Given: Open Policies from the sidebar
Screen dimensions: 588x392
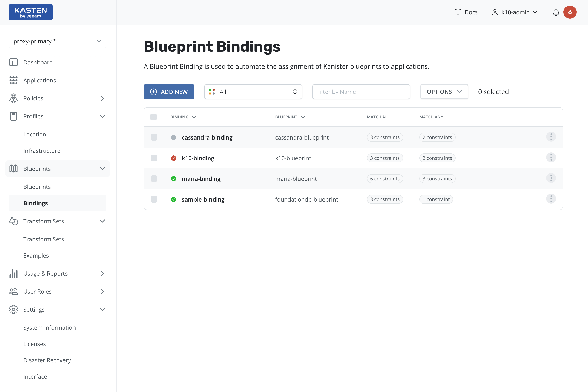Looking at the screenshot, I should (x=33, y=98).
